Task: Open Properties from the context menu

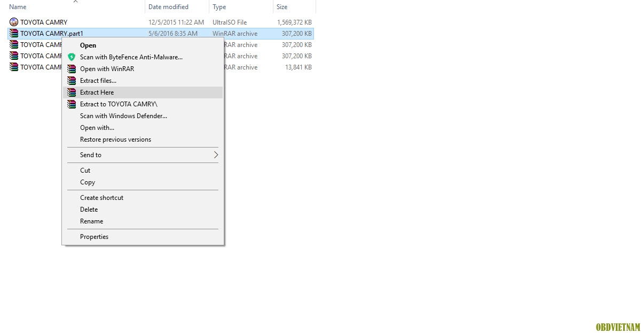Action: [143, 237]
